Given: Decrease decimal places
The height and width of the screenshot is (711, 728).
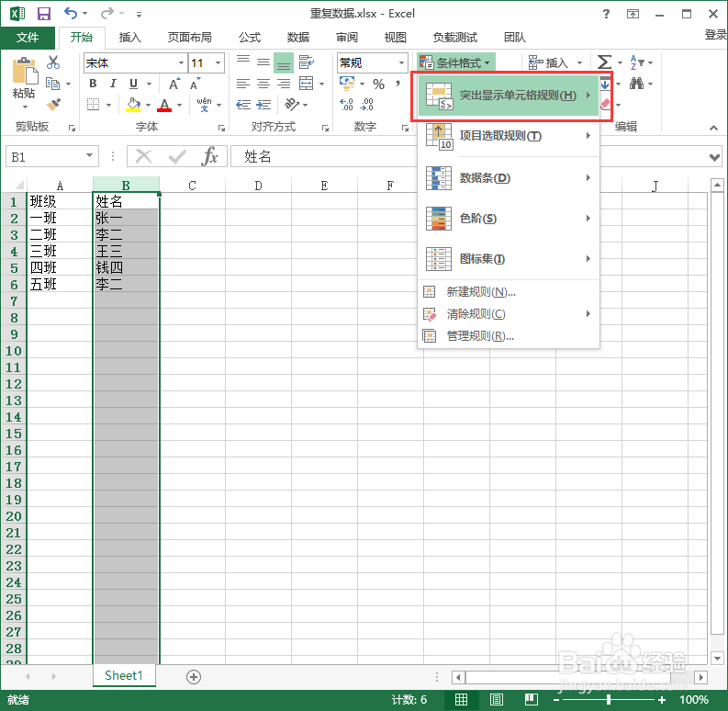Looking at the screenshot, I should (x=367, y=105).
